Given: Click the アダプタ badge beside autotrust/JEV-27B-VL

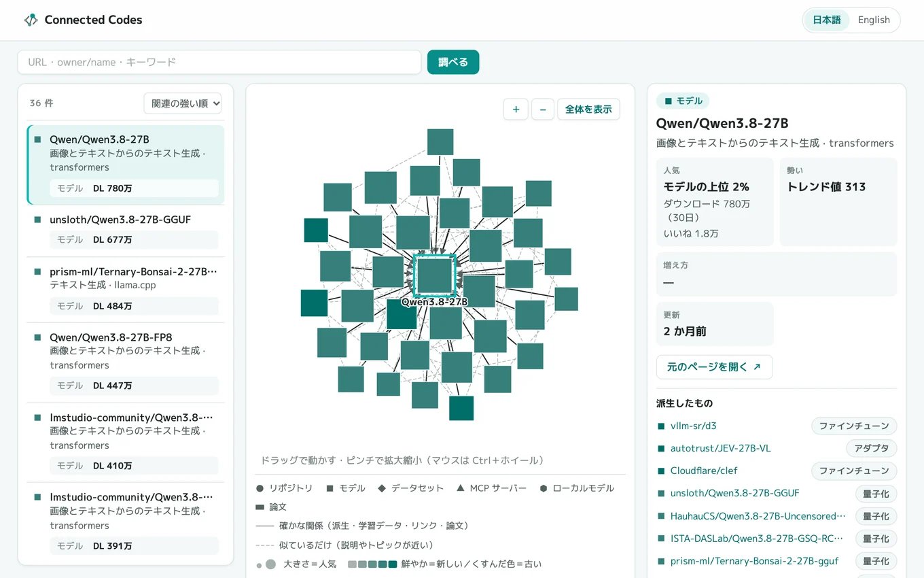Looking at the screenshot, I should pos(872,449).
